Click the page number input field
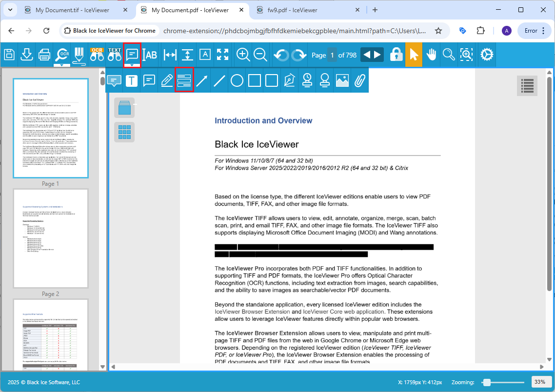 pos(332,55)
